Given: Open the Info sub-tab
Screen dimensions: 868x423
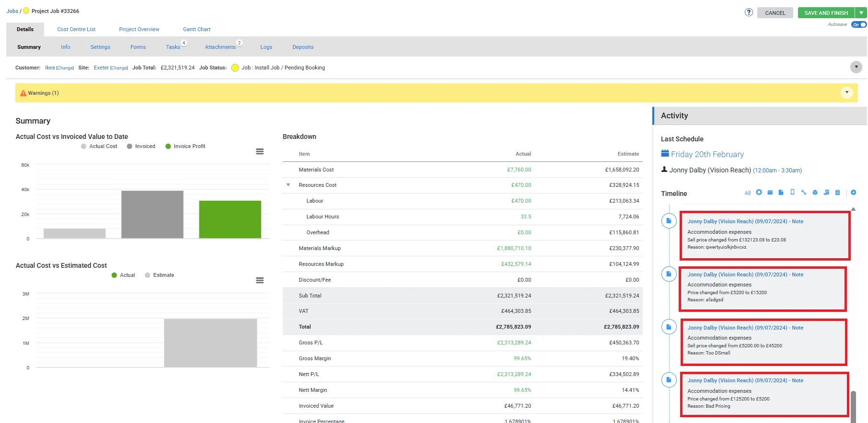Looking at the screenshot, I should coord(66,47).
